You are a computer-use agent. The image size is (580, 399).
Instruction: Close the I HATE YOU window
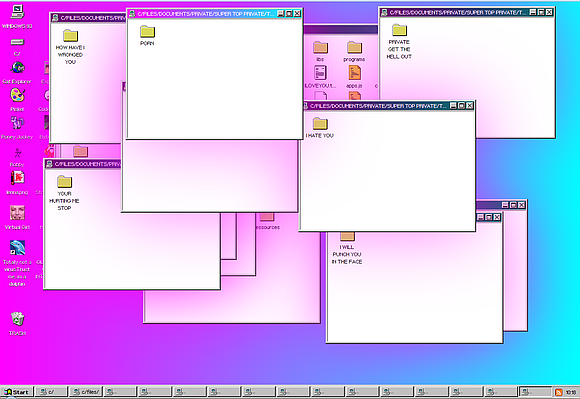[x=470, y=106]
